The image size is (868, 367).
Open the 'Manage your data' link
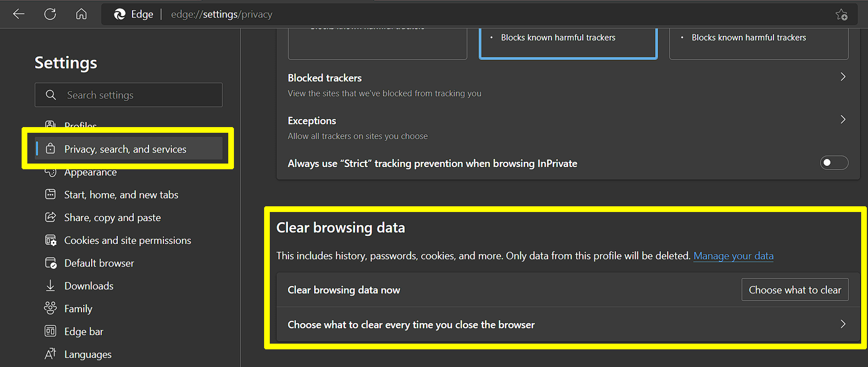733,256
